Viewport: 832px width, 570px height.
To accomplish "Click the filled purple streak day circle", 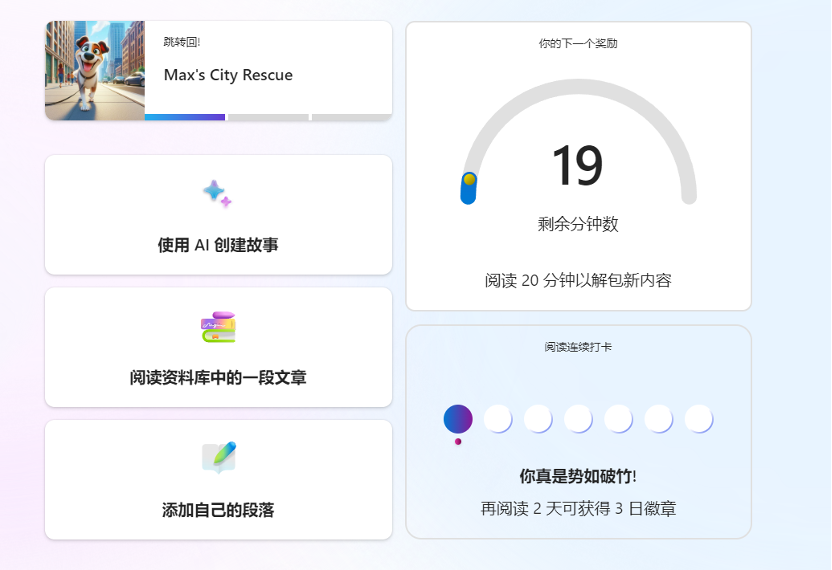I will coord(458,419).
